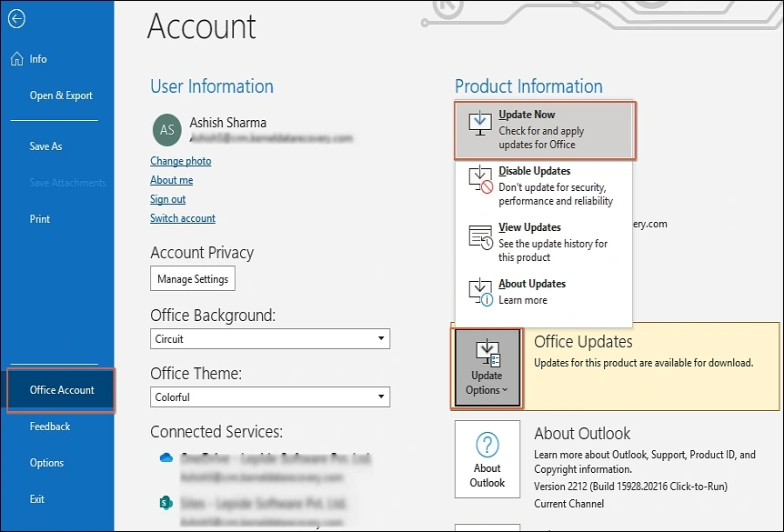
Task: Click the Sign out link
Action: (x=167, y=199)
